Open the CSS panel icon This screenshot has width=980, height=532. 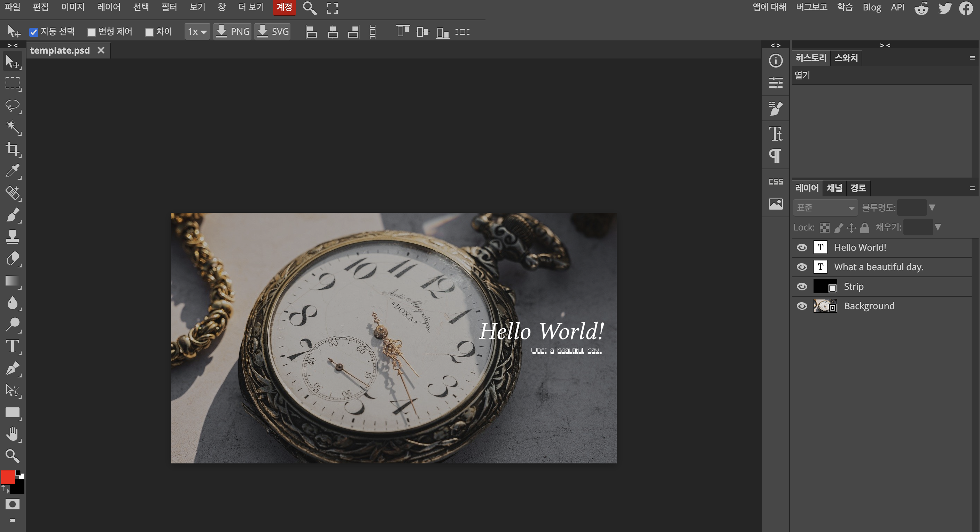click(775, 182)
